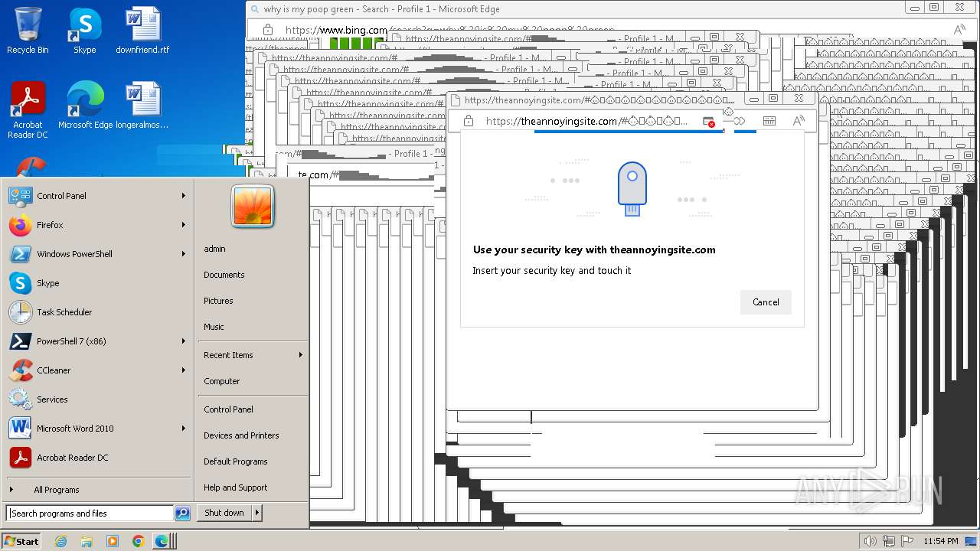Open the longeralmos document on desktop
980x551 pixels.
(x=142, y=106)
